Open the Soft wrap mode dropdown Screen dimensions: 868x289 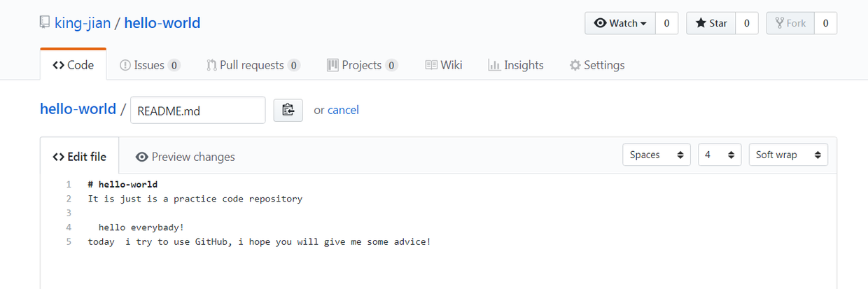(x=787, y=155)
